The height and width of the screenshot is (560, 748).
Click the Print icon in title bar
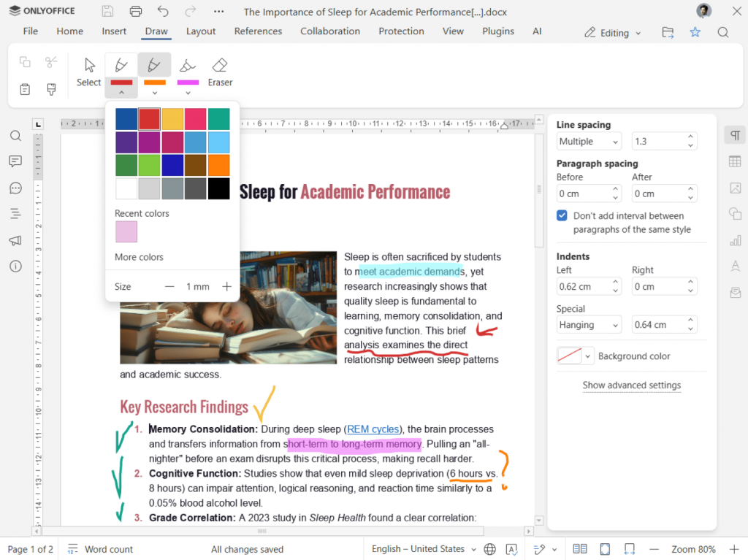135,12
